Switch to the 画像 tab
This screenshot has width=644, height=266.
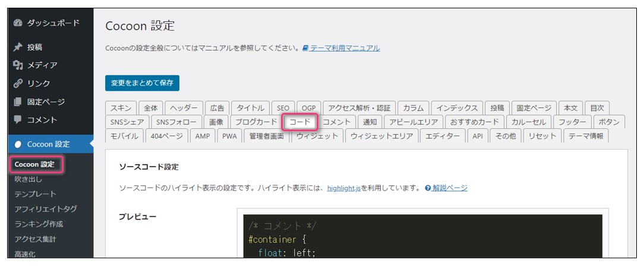216,122
